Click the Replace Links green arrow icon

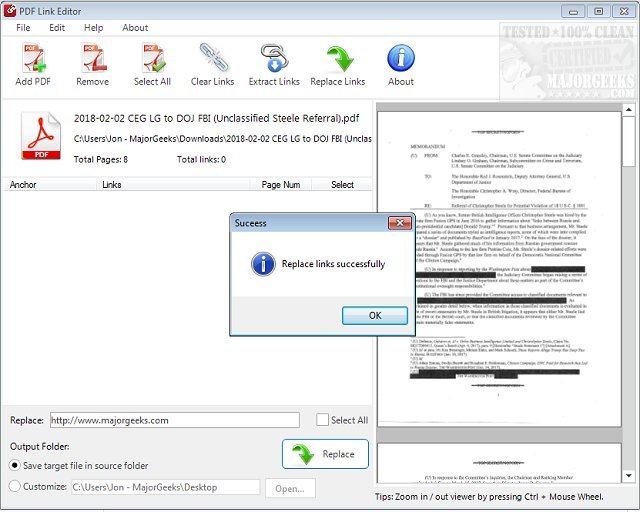click(339, 59)
